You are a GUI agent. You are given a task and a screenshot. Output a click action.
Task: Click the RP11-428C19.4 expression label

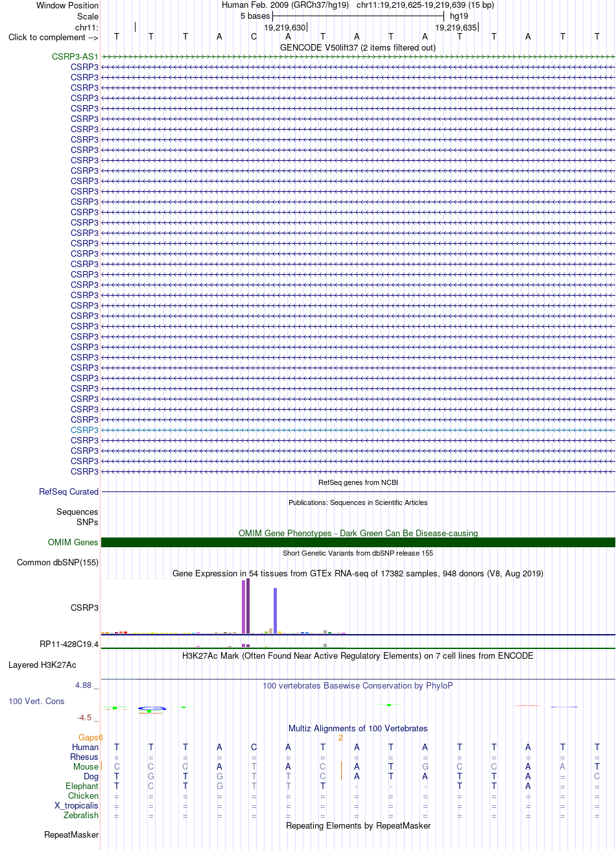point(69,644)
